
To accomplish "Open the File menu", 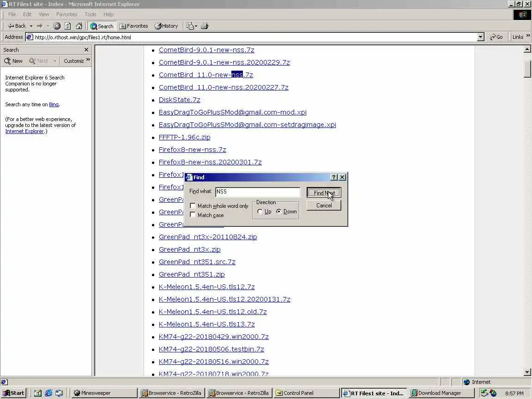I will tap(12, 14).
